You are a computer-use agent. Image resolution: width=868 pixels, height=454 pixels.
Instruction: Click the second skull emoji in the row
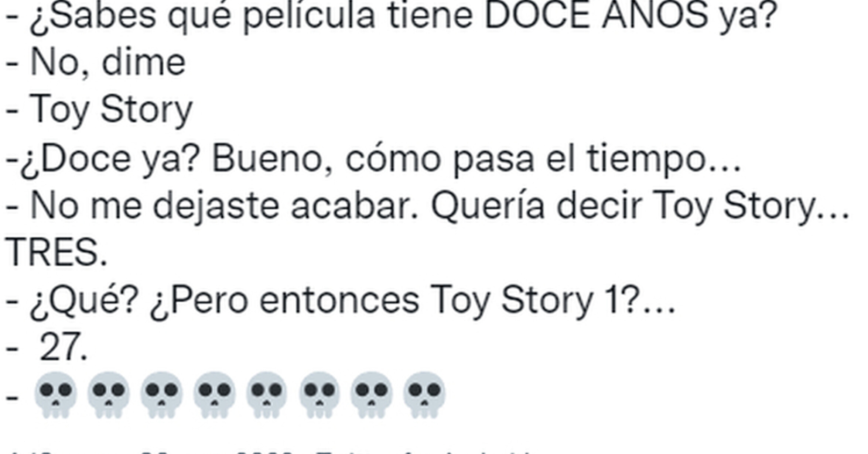pyautogui.click(x=108, y=395)
